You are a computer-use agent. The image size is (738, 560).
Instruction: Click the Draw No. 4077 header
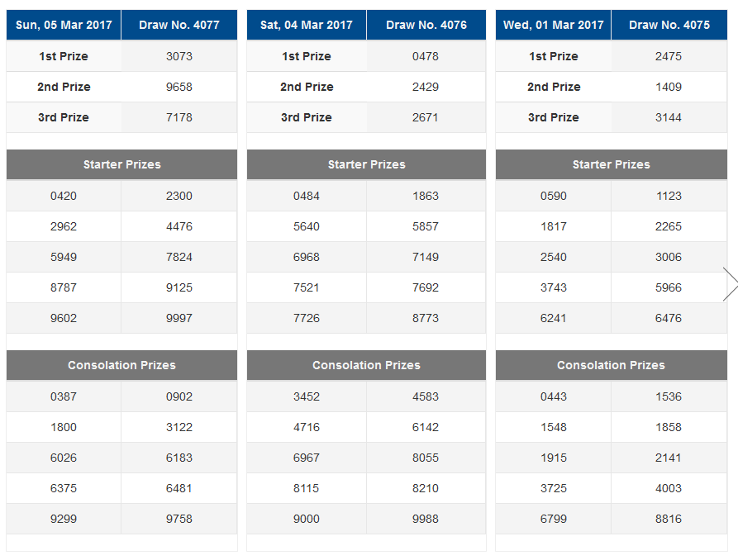point(179,25)
